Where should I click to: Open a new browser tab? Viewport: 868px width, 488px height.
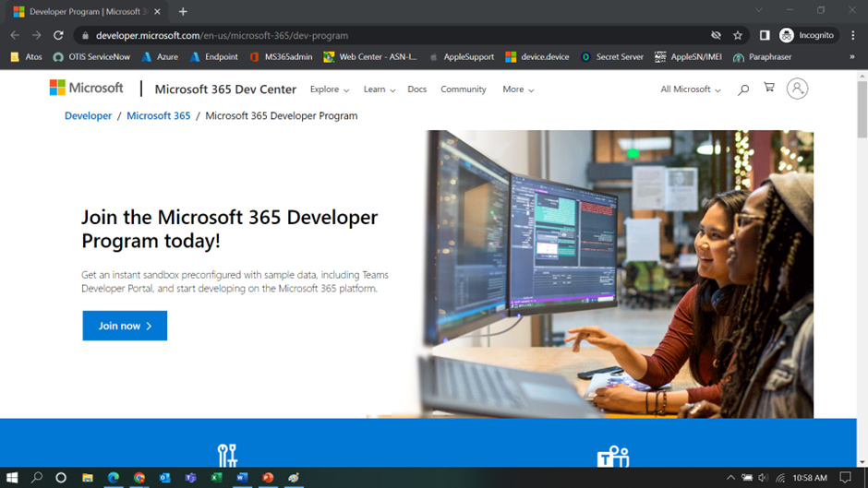pyautogui.click(x=183, y=12)
